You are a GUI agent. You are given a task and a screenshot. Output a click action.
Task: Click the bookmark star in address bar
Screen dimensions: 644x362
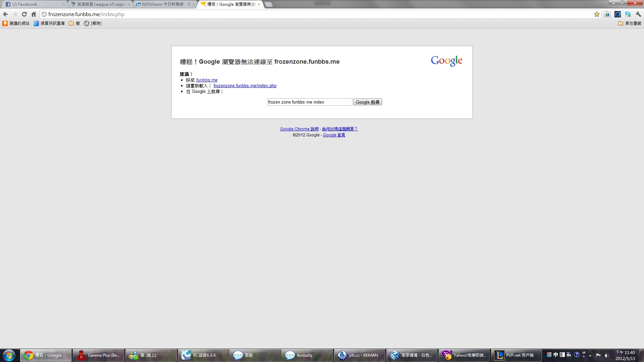click(597, 14)
